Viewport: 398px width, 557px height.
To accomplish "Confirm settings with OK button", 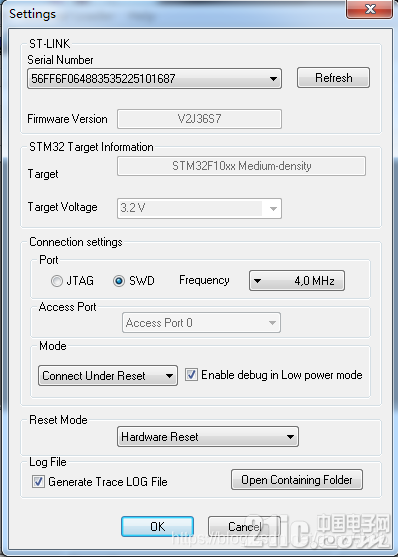I will tap(157, 526).
